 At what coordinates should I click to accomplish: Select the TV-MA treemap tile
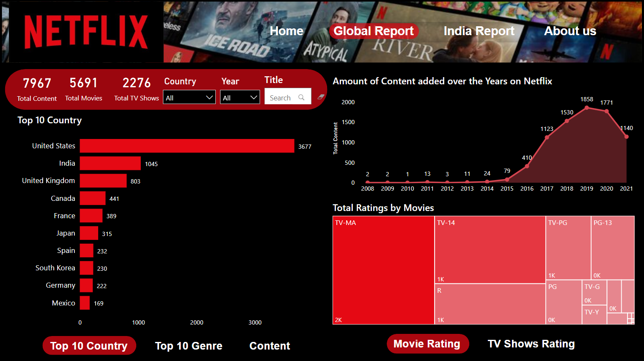384,270
